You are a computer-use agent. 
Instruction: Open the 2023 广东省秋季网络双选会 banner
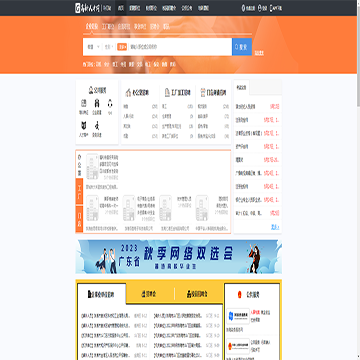coord(179,257)
